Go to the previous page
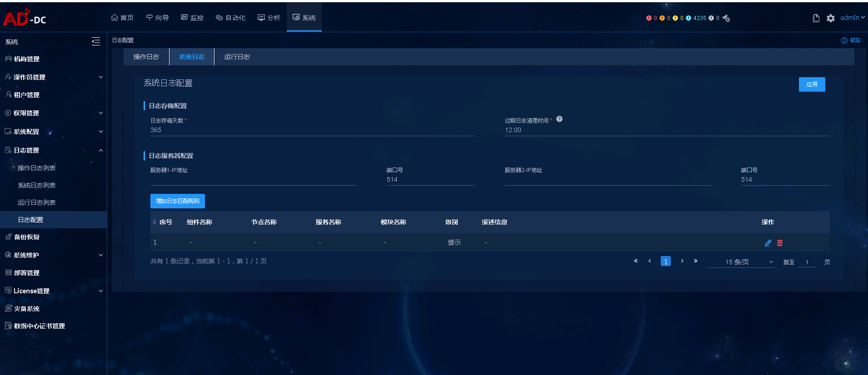 (x=650, y=261)
